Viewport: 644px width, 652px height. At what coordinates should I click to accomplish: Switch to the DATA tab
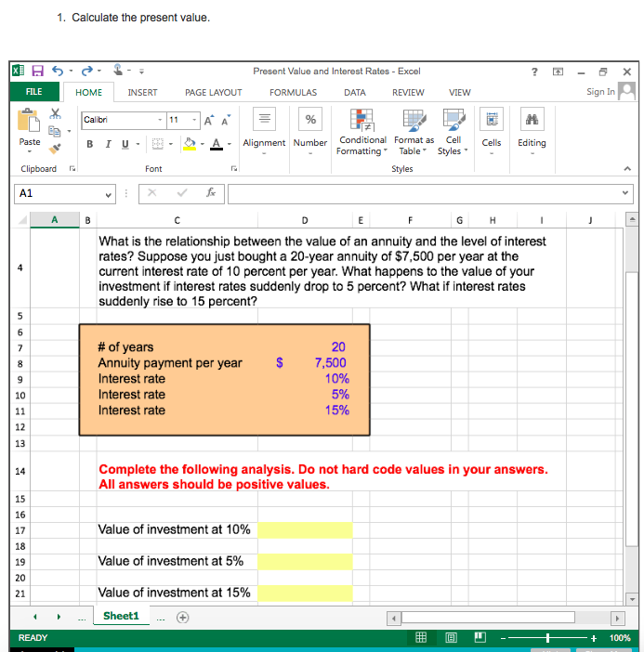coord(355,92)
